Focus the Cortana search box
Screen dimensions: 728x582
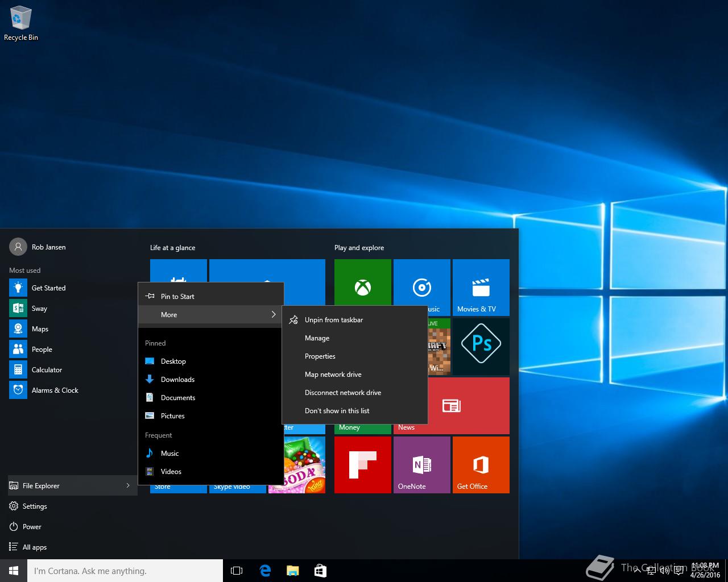(125, 571)
